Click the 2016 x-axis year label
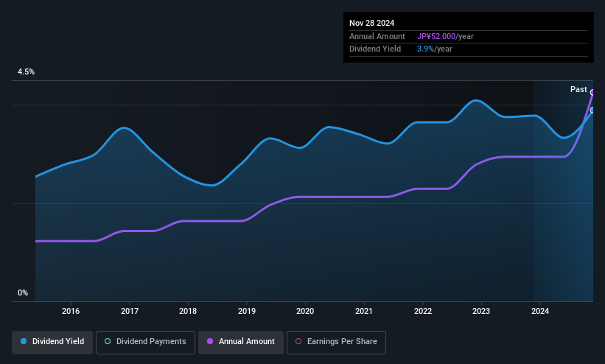This screenshot has height=364, width=605. pos(71,311)
